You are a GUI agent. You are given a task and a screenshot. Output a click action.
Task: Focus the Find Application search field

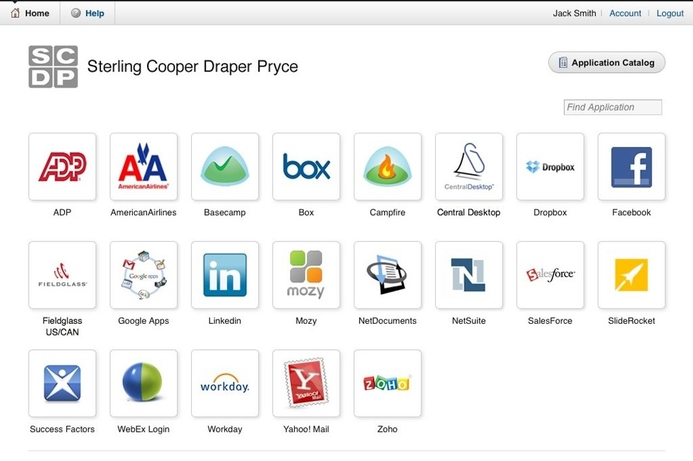[613, 107]
